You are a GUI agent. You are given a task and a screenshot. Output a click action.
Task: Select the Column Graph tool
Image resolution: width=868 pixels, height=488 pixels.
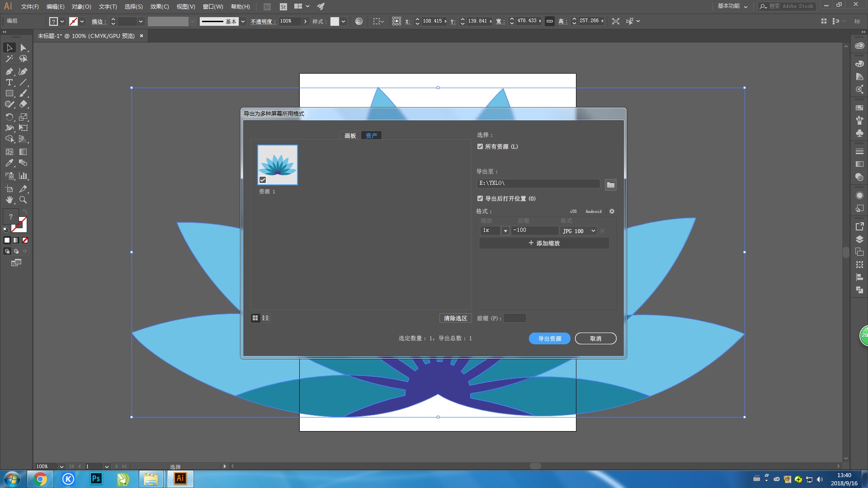tap(24, 176)
